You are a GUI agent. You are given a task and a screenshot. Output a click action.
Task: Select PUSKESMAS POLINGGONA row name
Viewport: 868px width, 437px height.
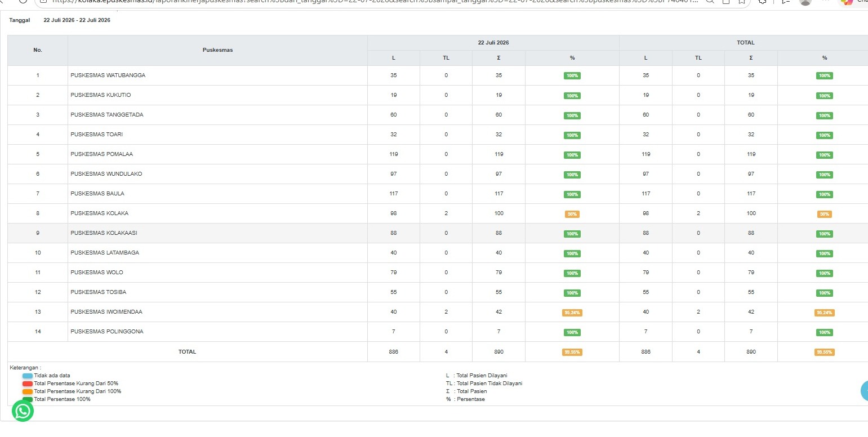point(107,332)
